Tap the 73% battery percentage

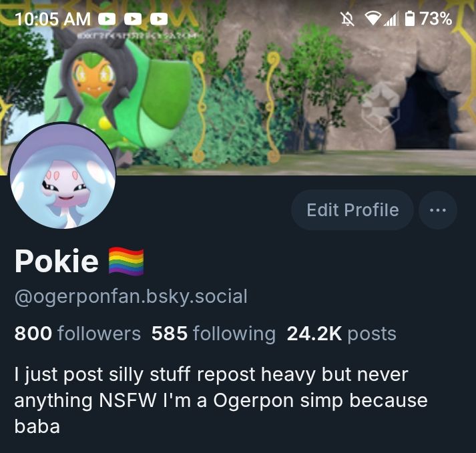[436, 19]
